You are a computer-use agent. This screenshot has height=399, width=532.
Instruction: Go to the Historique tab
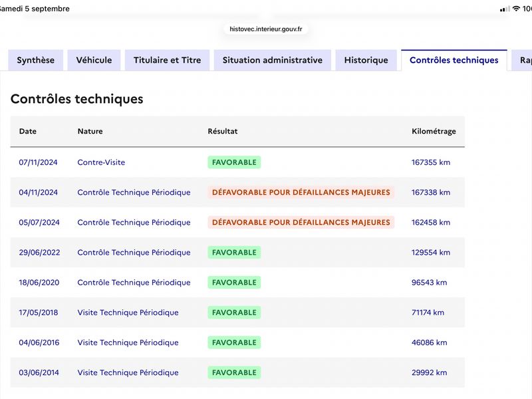[x=366, y=60]
